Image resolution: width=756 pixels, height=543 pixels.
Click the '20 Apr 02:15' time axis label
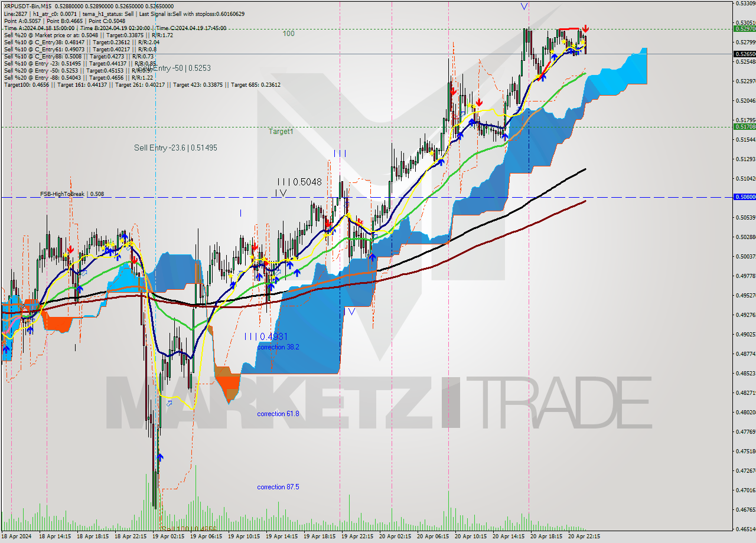[x=395, y=537]
